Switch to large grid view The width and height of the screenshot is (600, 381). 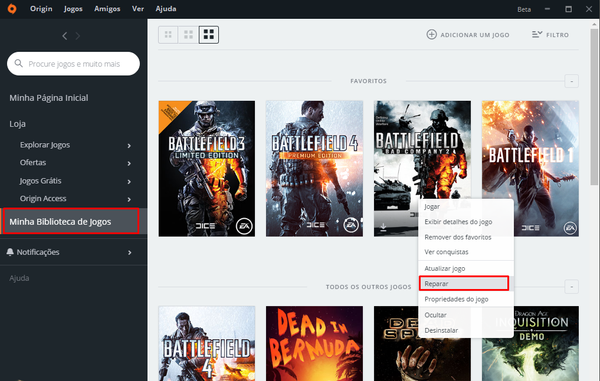click(x=209, y=35)
